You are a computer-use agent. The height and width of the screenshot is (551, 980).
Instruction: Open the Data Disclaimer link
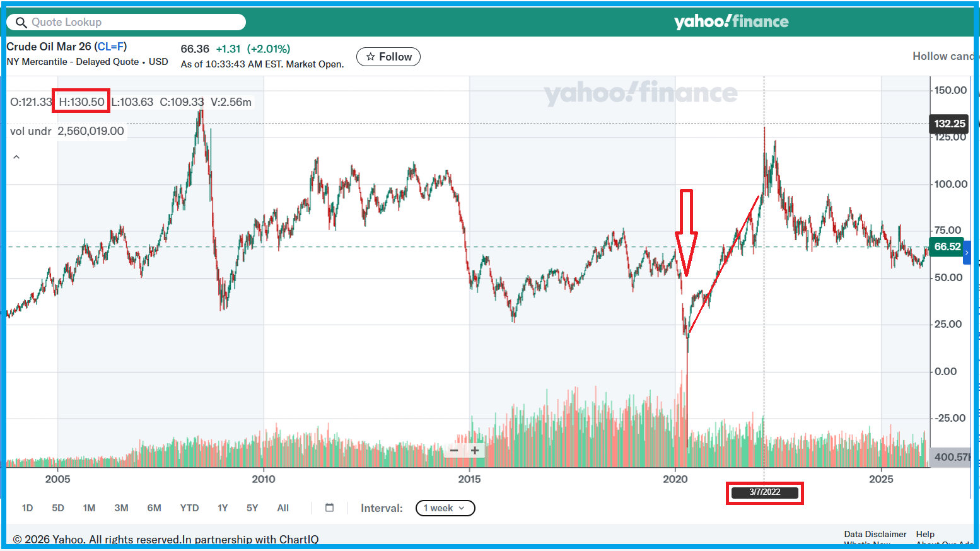[875, 534]
